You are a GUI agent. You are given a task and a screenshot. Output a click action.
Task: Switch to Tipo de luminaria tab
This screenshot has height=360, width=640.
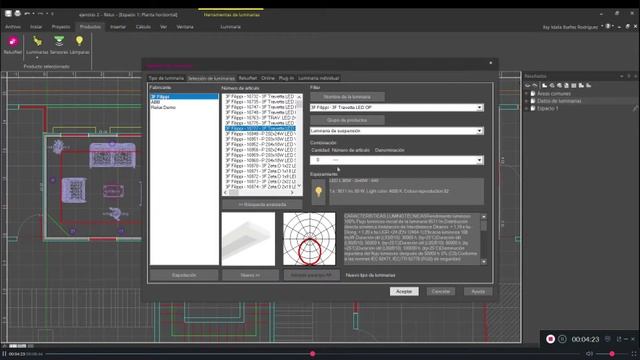click(x=166, y=78)
